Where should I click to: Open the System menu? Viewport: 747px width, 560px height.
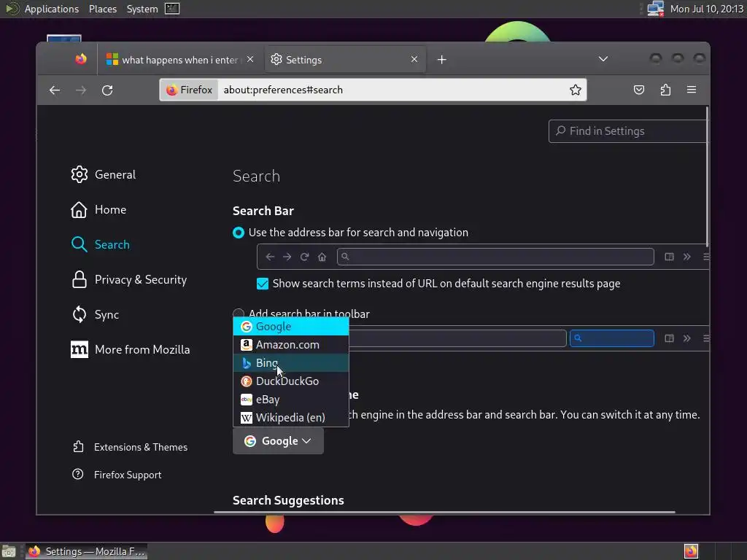142,9
